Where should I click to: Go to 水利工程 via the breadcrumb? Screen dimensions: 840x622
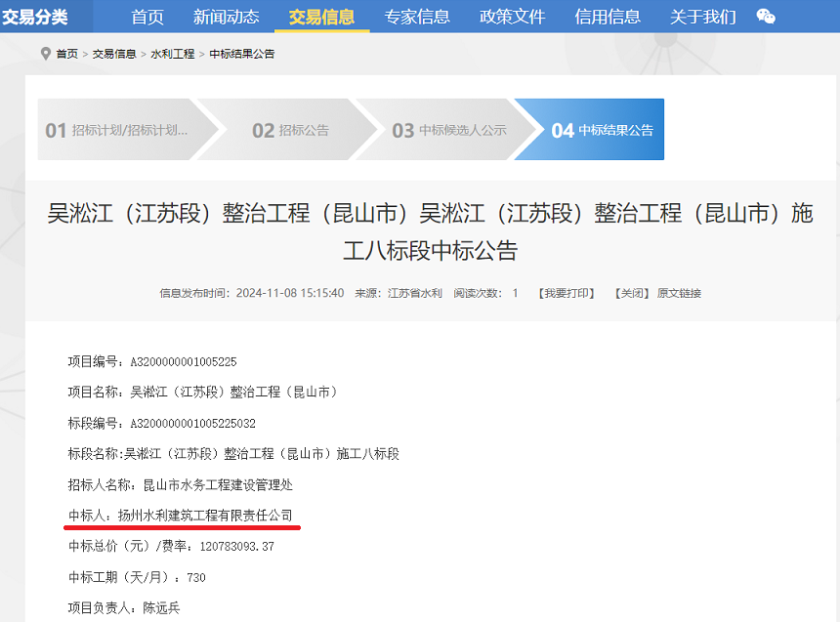pyautogui.click(x=172, y=54)
